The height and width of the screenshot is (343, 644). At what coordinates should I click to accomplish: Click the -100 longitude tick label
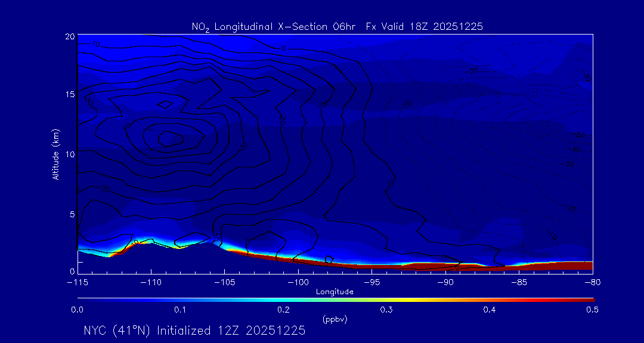(x=298, y=282)
